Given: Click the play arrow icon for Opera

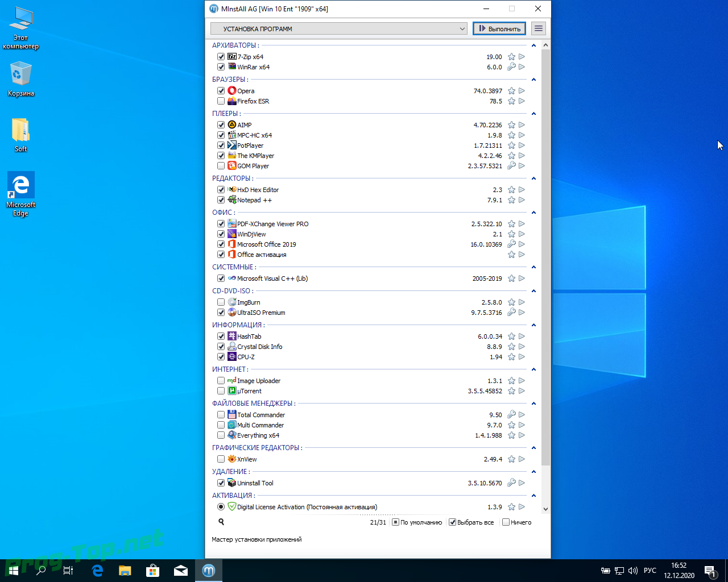Looking at the screenshot, I should pyautogui.click(x=522, y=91).
